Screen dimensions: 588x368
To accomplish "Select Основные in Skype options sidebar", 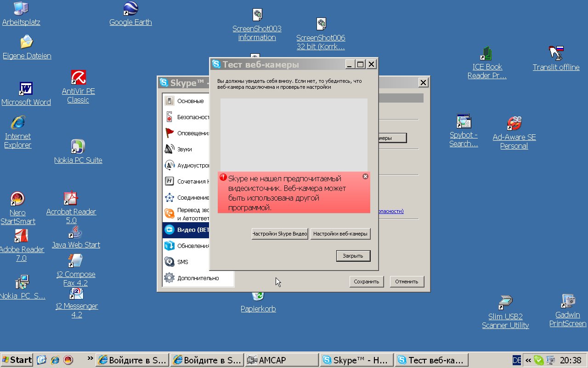I will pos(186,101).
